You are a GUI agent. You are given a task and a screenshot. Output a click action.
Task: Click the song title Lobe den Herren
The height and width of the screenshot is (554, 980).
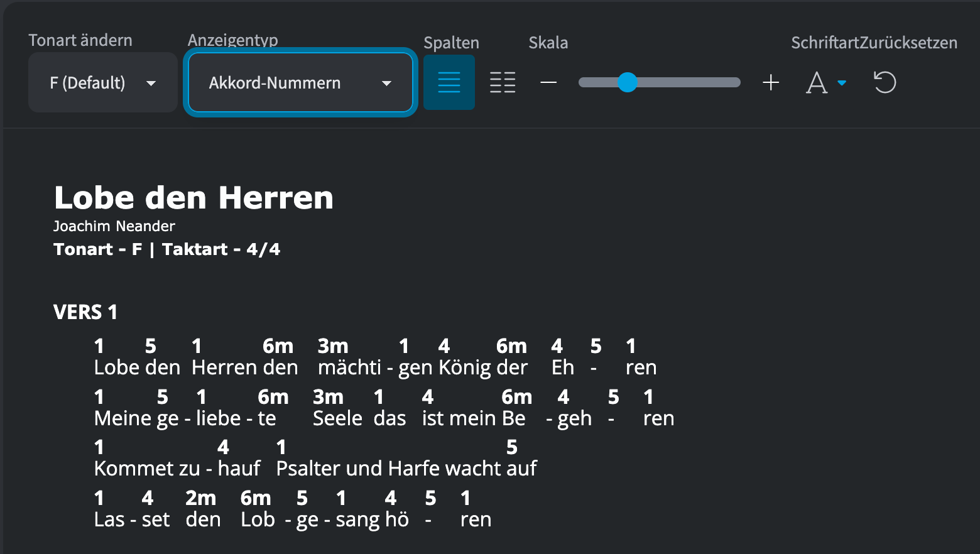pyautogui.click(x=193, y=197)
